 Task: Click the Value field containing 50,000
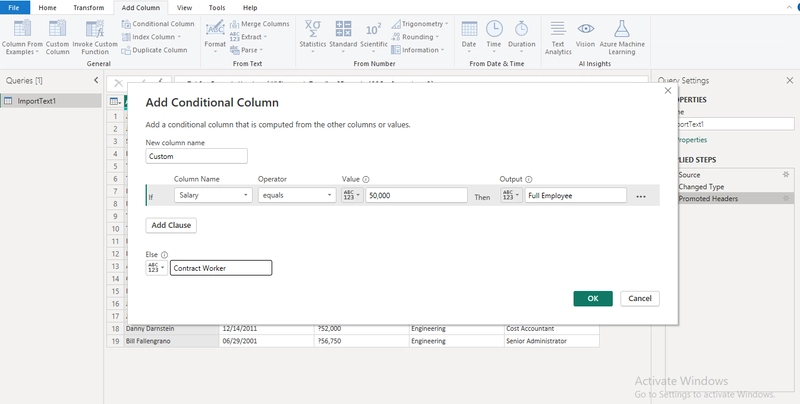click(416, 195)
